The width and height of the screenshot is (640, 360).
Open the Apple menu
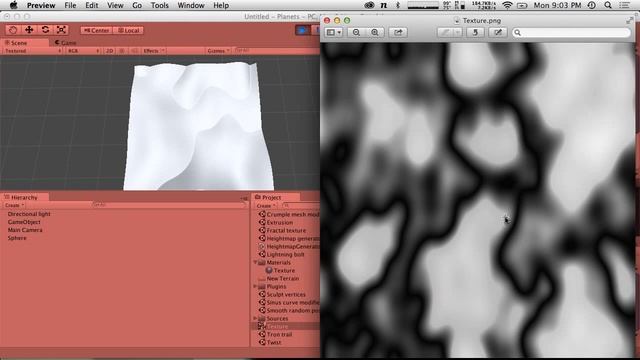click(13, 5)
